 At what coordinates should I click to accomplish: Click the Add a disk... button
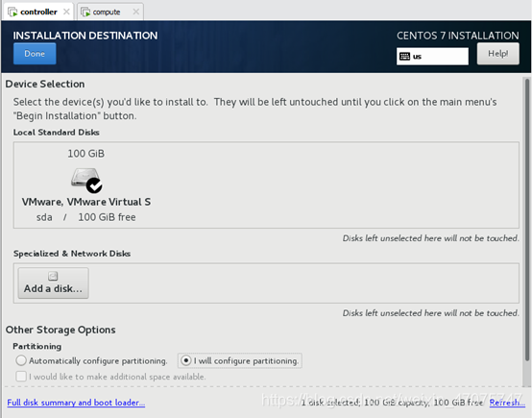click(x=53, y=283)
